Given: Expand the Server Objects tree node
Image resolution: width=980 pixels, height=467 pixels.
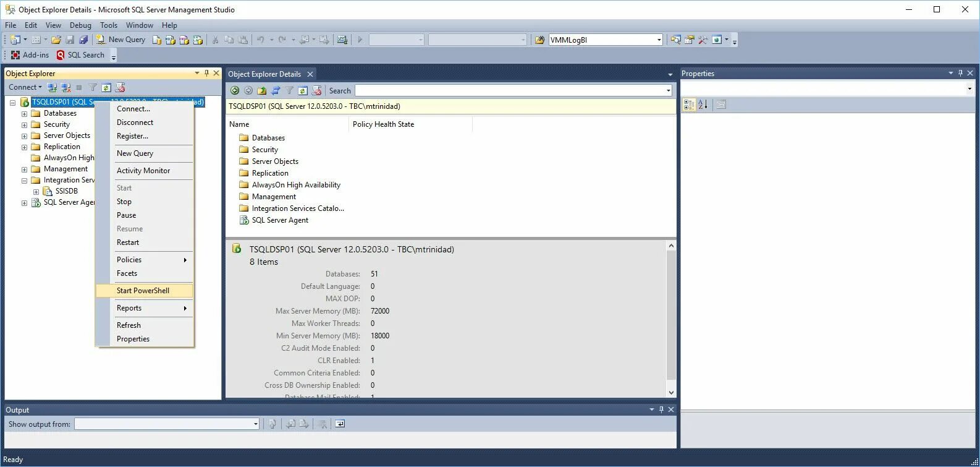Looking at the screenshot, I should pyautogui.click(x=24, y=135).
